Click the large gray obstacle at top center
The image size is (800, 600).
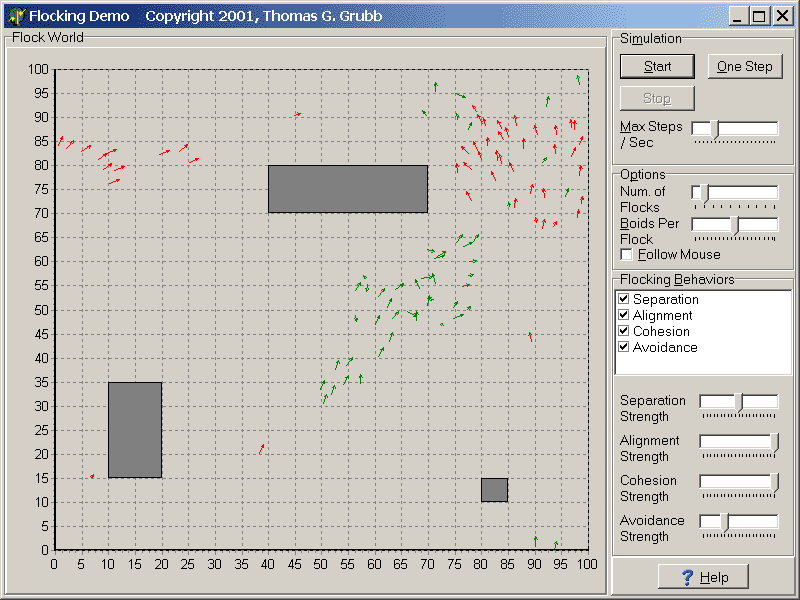click(348, 189)
